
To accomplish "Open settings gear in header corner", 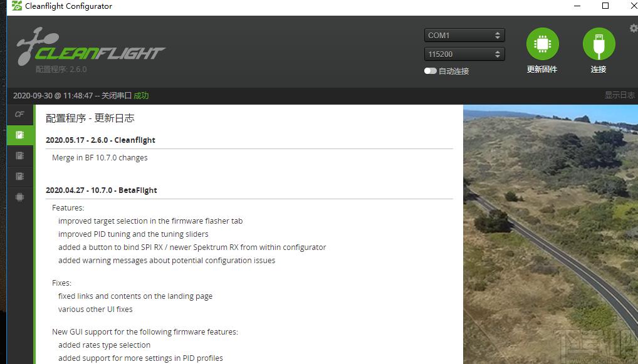I will pyautogui.click(x=634, y=28).
